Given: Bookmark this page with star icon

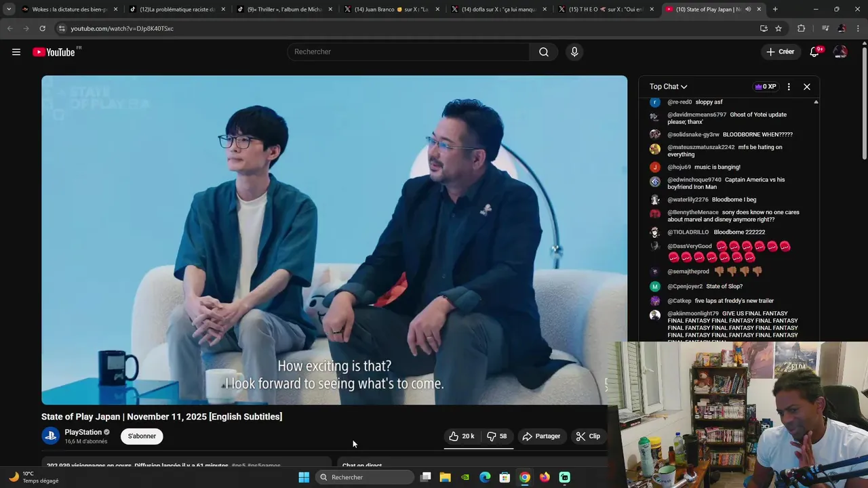Looking at the screenshot, I should [x=778, y=28].
